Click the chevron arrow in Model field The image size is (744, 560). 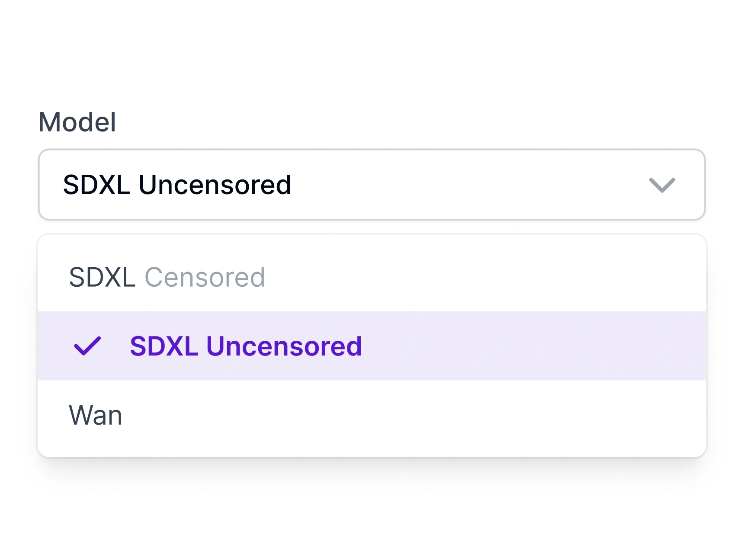click(x=662, y=185)
